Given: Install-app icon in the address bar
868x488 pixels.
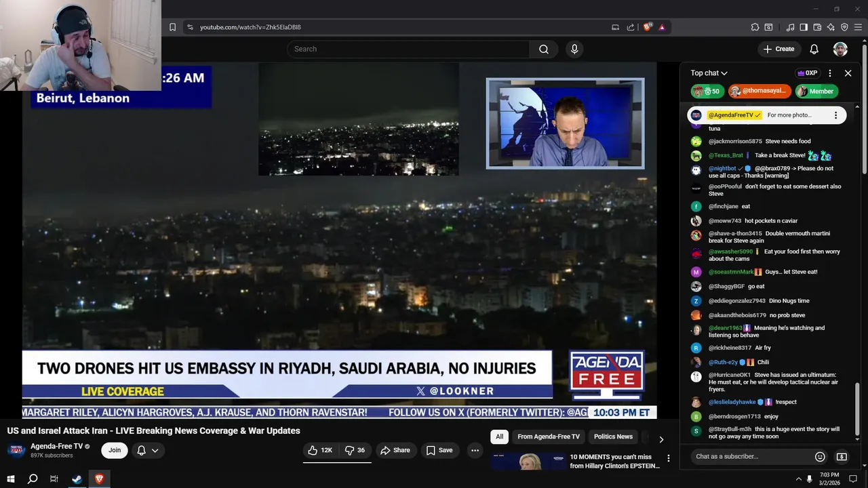Looking at the screenshot, I should tap(615, 27).
